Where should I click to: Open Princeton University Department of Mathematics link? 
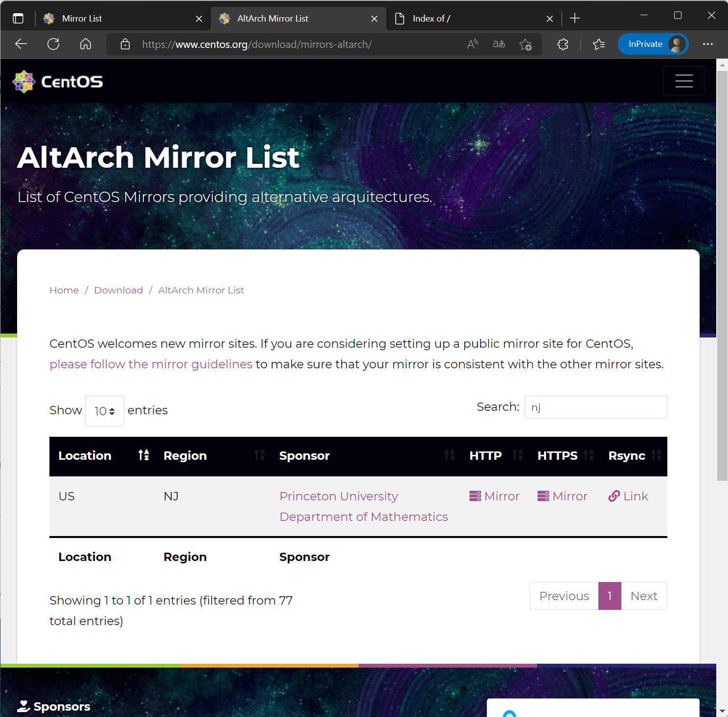tap(364, 507)
